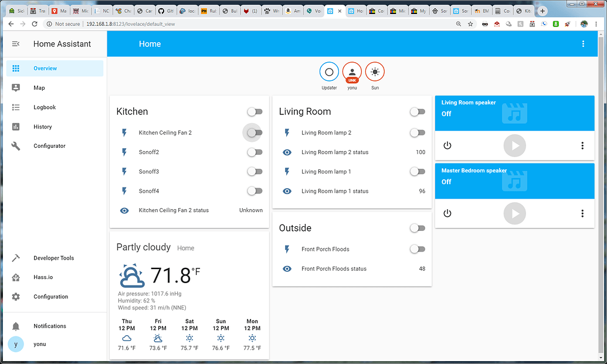Open the Sun entity badge

click(x=375, y=72)
